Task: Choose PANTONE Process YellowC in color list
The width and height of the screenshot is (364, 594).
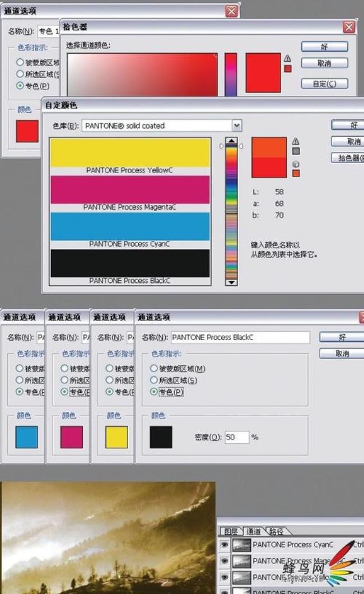Action: [130, 156]
